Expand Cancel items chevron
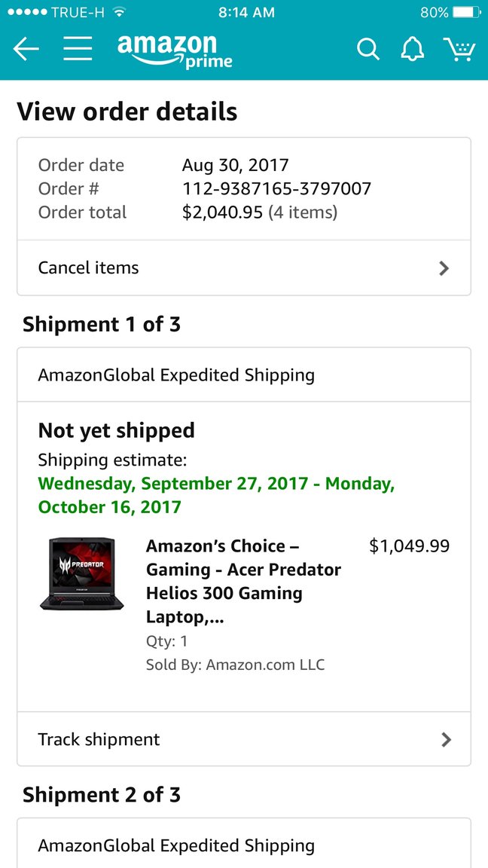The height and width of the screenshot is (868, 488). click(444, 268)
